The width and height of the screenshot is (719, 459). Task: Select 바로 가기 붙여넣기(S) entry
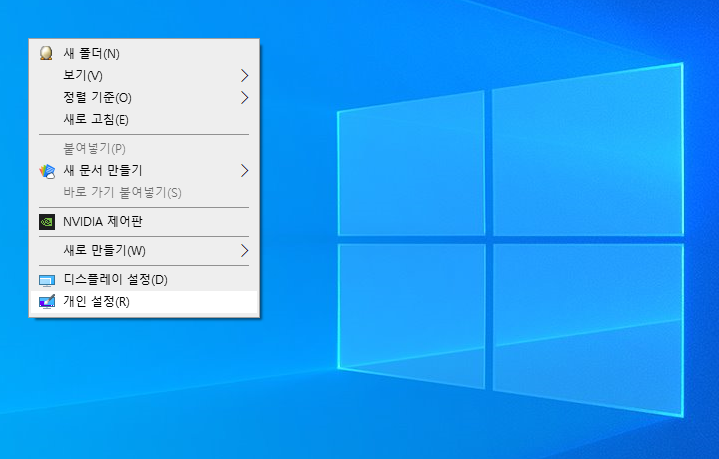tap(144, 192)
